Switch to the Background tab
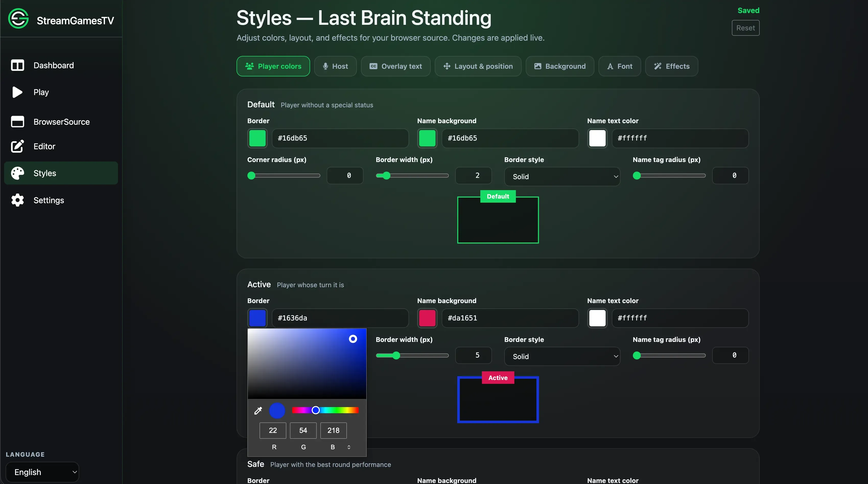This screenshot has width=868, height=484. [x=559, y=66]
